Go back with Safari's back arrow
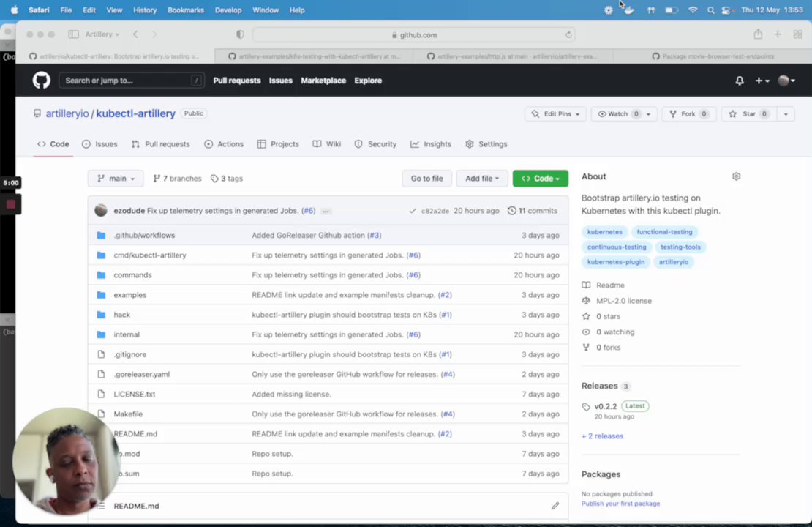The width and height of the screenshot is (812, 527). point(135,34)
